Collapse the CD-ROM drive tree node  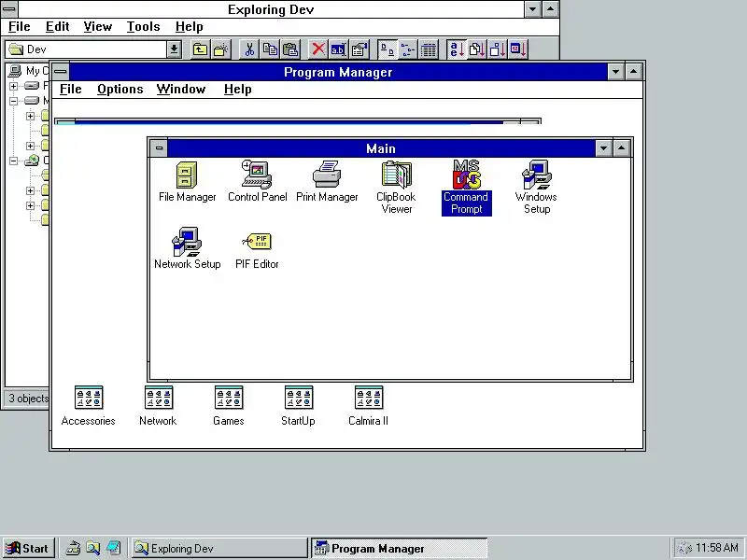point(13,161)
